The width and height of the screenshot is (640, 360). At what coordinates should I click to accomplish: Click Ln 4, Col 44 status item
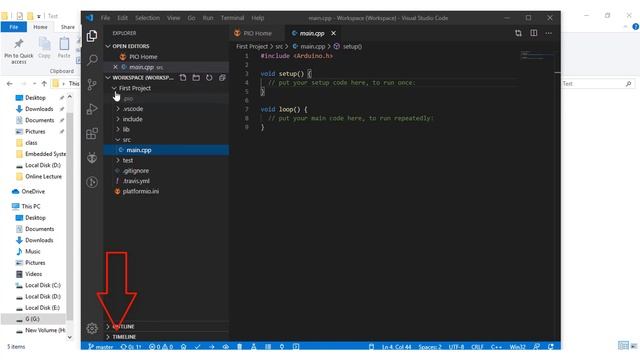396,347
